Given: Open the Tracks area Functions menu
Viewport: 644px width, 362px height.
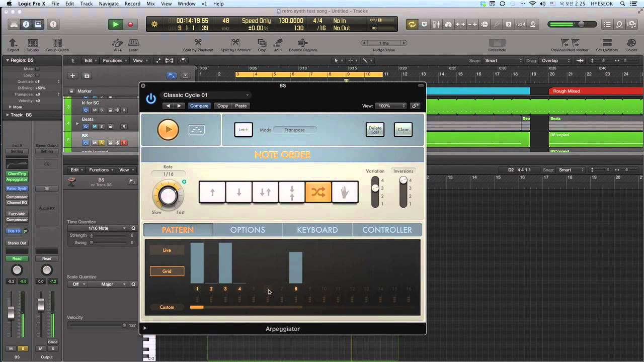Looking at the screenshot, I should coord(115,61).
